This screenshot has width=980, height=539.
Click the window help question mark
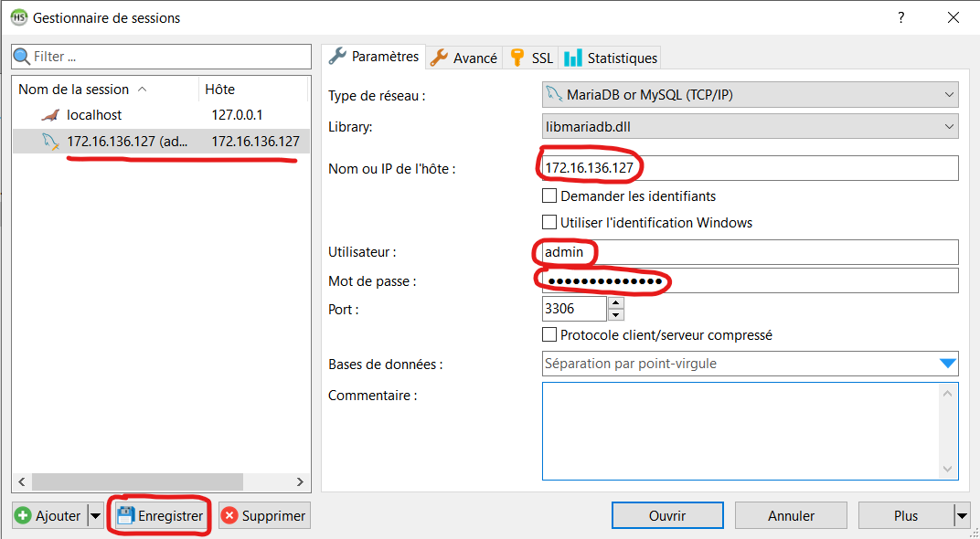(x=901, y=17)
